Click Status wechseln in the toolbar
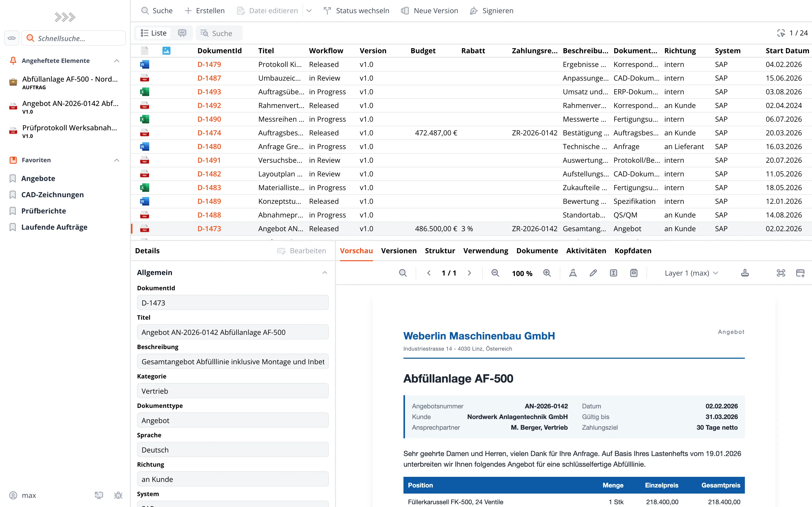The image size is (812, 507). click(356, 11)
